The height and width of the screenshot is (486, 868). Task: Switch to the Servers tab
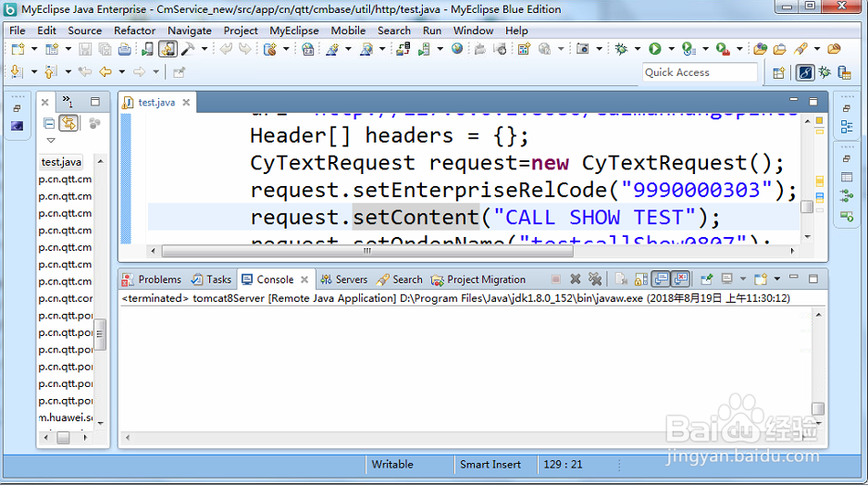[344, 280]
